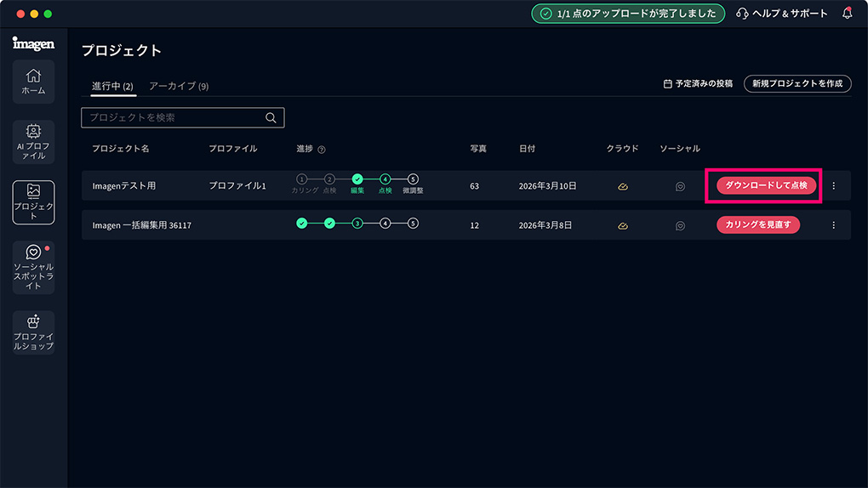Switch to the アーカイブ tab
This screenshot has width=868, height=488.
point(179,86)
